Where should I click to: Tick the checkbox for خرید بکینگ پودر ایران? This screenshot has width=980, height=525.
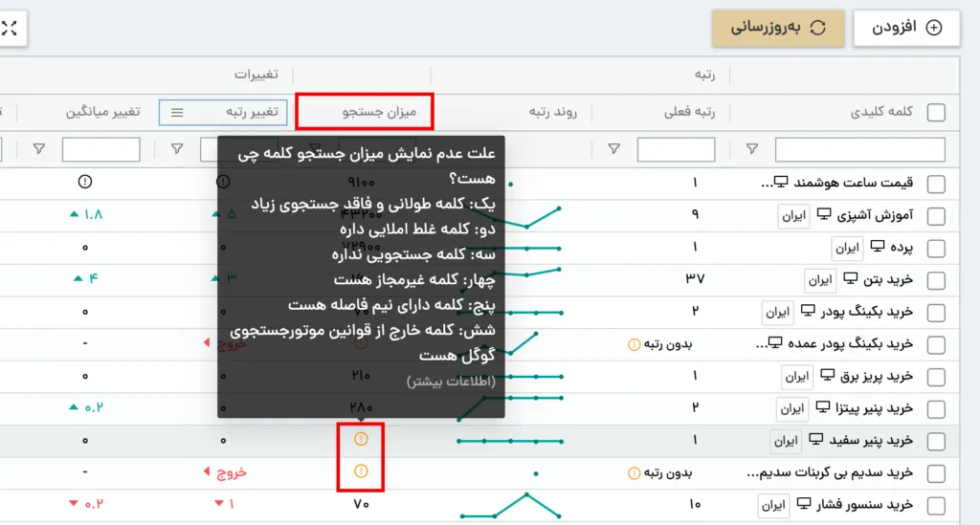[x=936, y=312]
